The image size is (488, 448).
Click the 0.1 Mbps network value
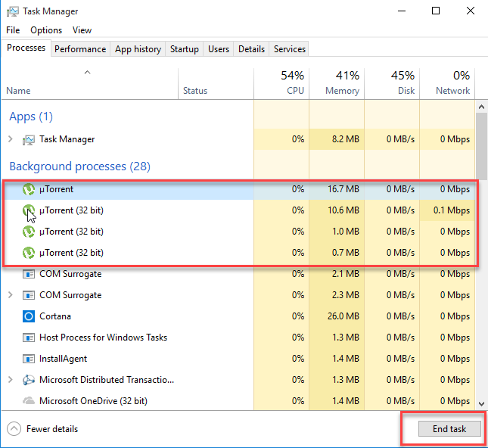(x=451, y=210)
